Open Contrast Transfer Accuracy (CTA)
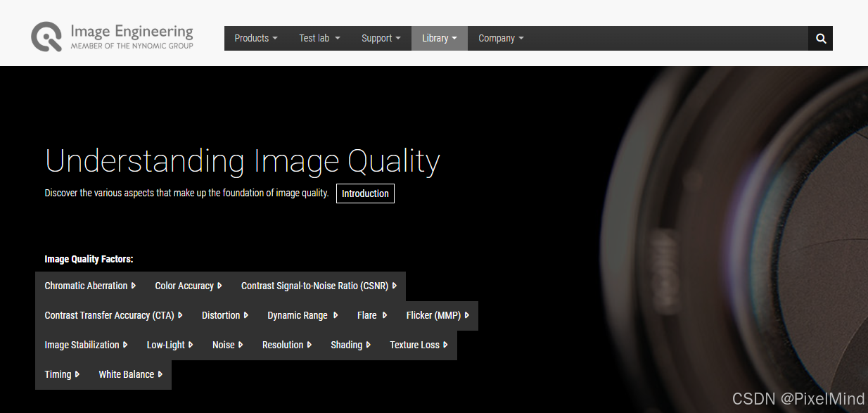The width and height of the screenshot is (868, 413). coord(113,315)
